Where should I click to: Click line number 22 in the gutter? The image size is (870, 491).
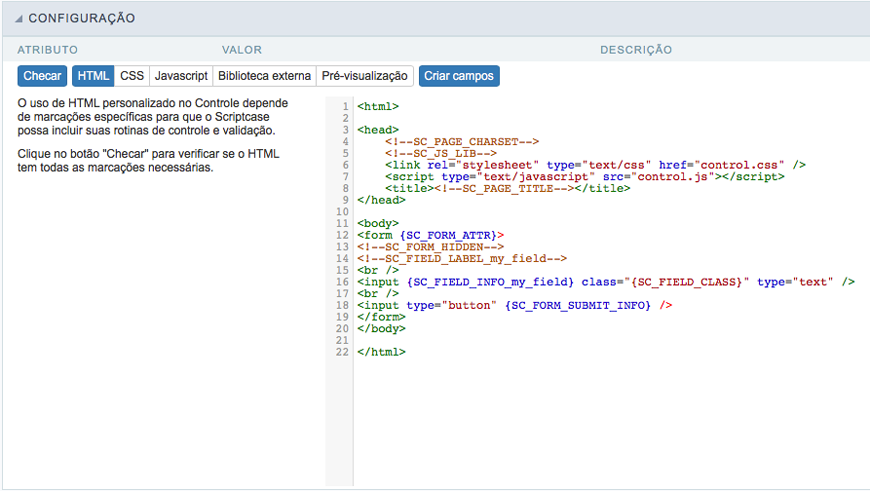(342, 352)
